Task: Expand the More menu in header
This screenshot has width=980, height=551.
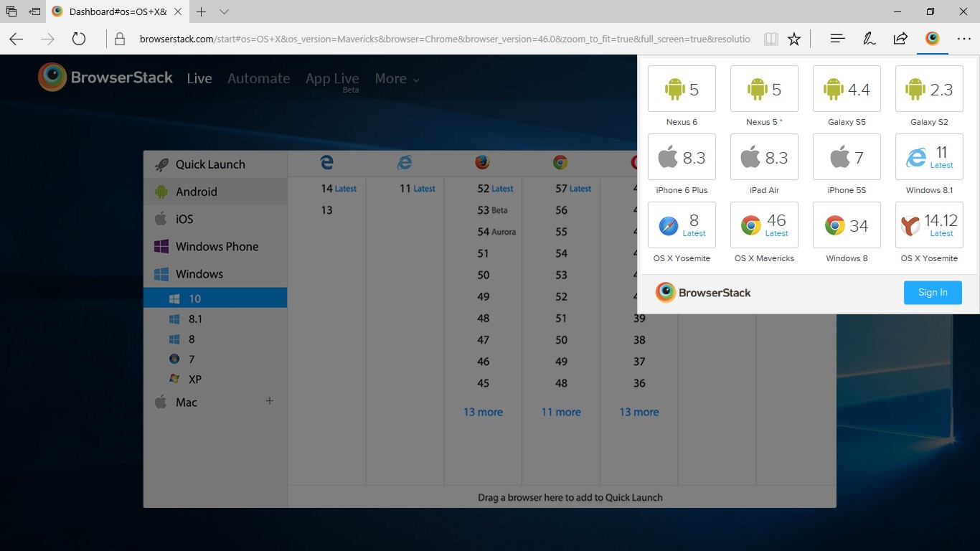Action: (397, 78)
